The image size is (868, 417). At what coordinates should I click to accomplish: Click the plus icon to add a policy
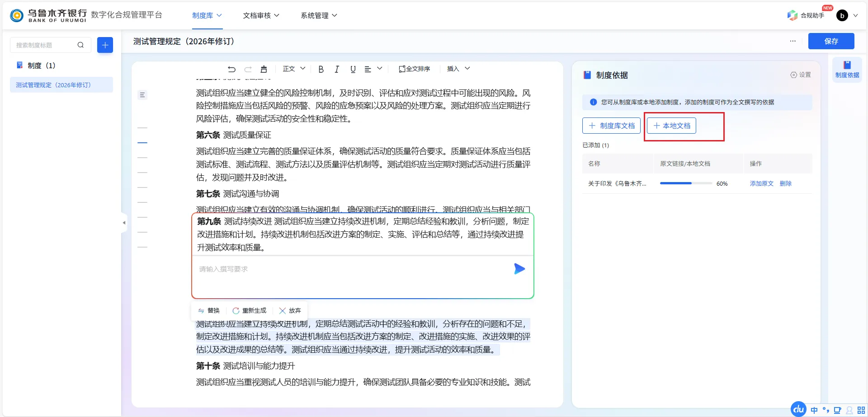tap(105, 45)
